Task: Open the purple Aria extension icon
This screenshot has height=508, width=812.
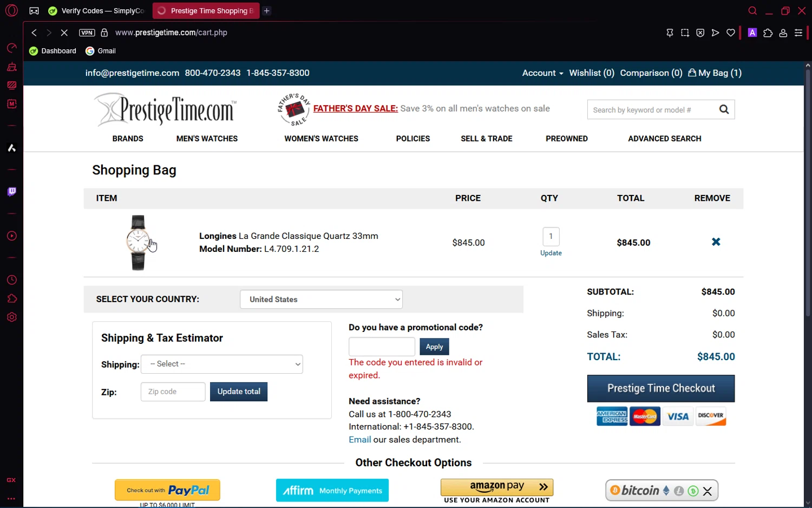Action: 752,32
